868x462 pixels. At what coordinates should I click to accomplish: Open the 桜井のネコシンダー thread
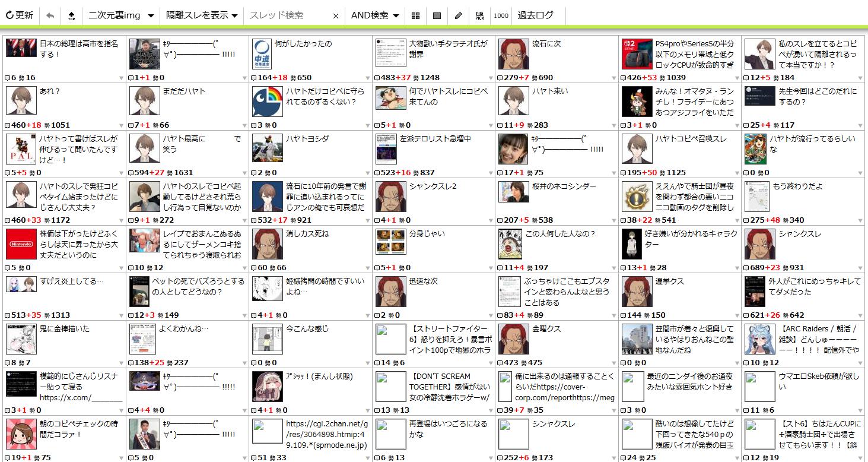[564, 186]
